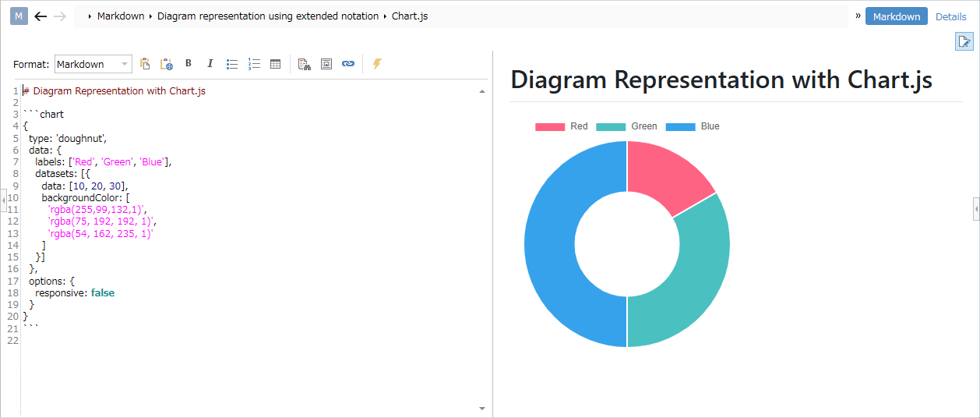The image size is (980, 418).
Task: Click the line "type: 'doughnut',"
Action: click(68, 138)
